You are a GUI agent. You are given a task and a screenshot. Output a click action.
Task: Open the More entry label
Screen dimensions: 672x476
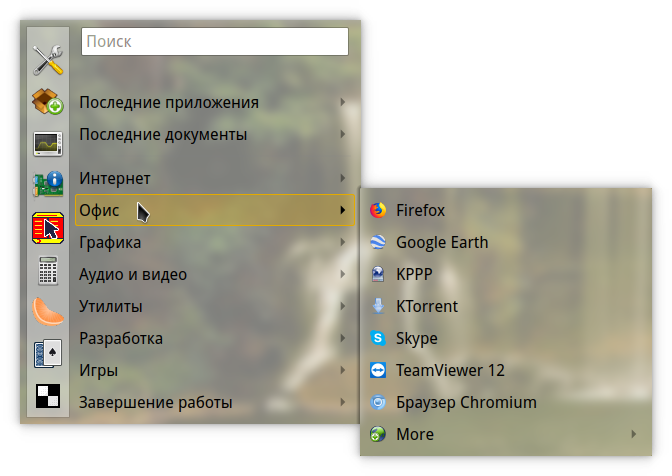click(415, 434)
